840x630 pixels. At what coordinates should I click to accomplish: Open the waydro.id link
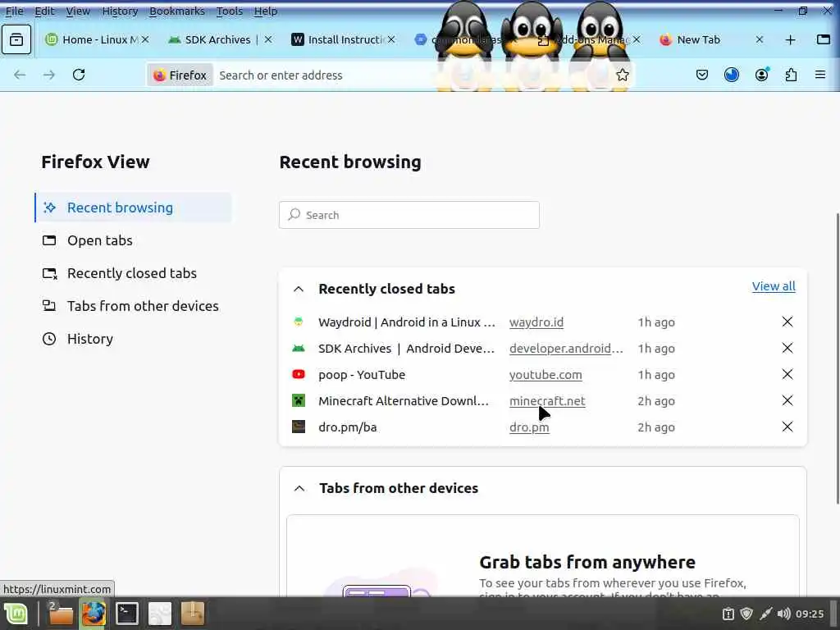coord(536,322)
